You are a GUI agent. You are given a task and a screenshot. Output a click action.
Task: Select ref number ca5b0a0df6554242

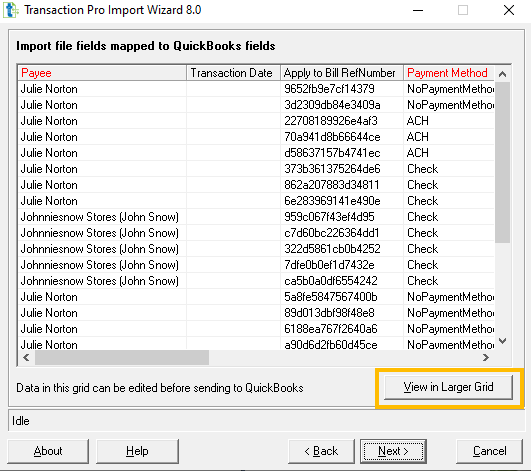click(x=342, y=281)
